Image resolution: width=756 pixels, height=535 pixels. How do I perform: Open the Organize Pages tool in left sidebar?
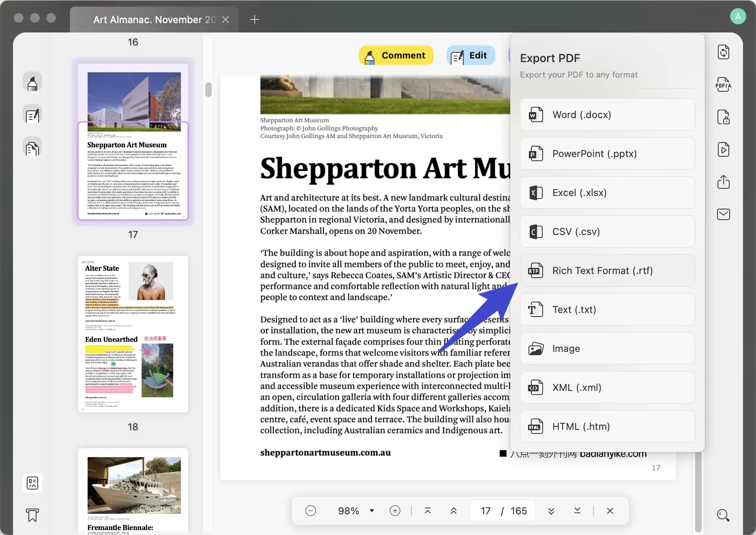click(32, 147)
